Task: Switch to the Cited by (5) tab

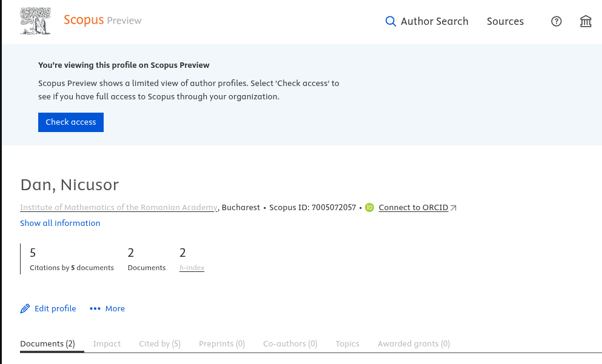Action: pyautogui.click(x=159, y=343)
